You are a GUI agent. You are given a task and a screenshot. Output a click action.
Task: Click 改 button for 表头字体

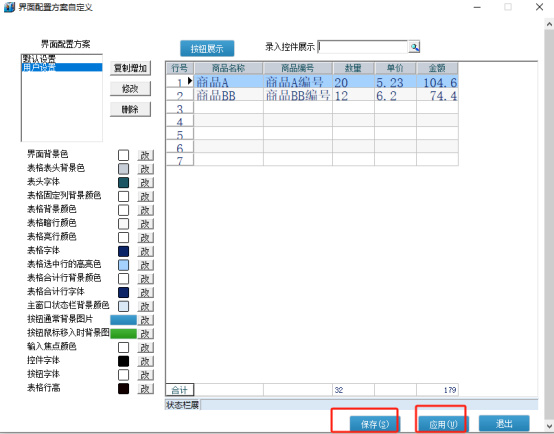[x=145, y=183]
